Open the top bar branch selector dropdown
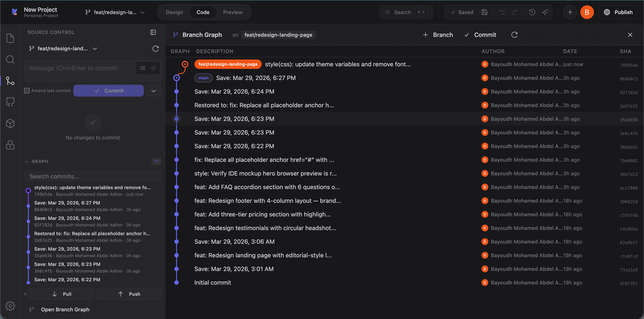Viewport: 644px width, 319px height. pos(115,12)
